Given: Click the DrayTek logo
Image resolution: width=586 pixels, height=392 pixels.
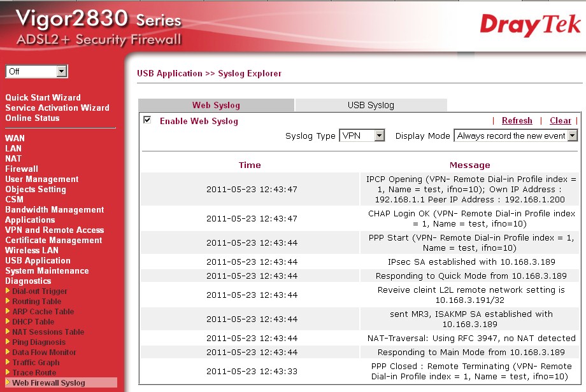Looking at the screenshot, I should tap(531, 25).
